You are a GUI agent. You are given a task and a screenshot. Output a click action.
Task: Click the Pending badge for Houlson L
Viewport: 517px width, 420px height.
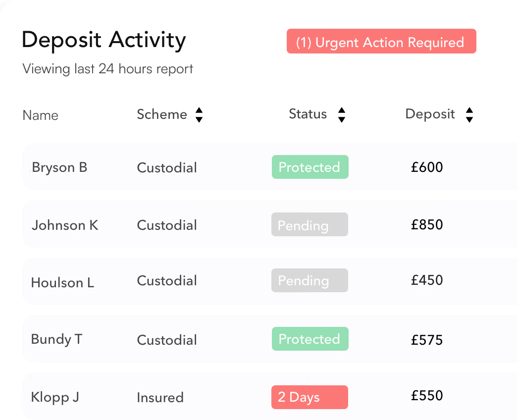click(310, 280)
